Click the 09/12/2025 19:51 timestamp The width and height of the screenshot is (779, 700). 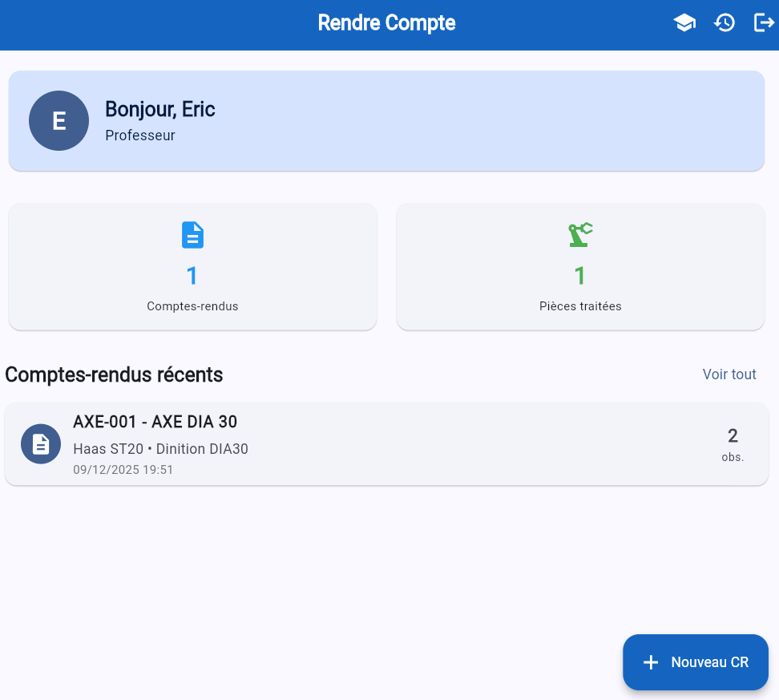(x=123, y=470)
